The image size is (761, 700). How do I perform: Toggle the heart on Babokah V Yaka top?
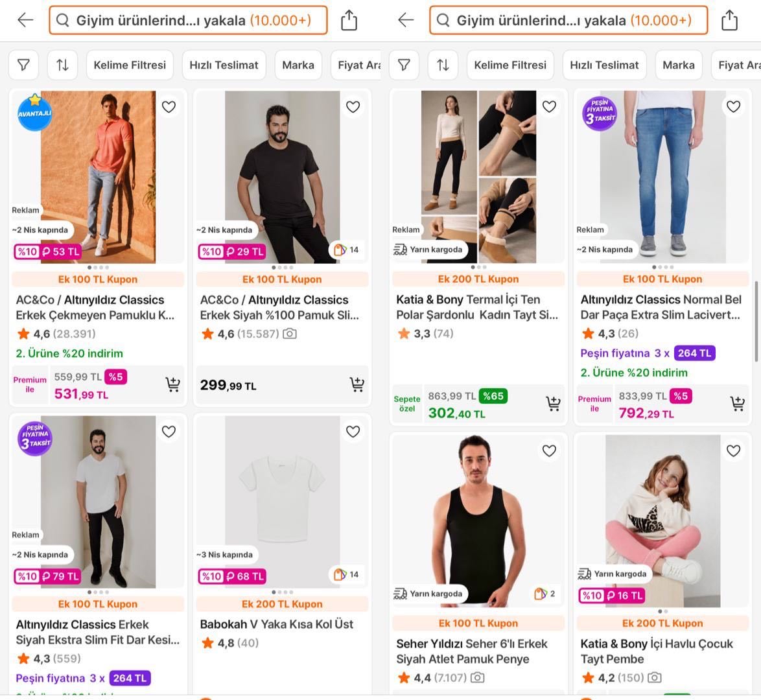coord(353,432)
